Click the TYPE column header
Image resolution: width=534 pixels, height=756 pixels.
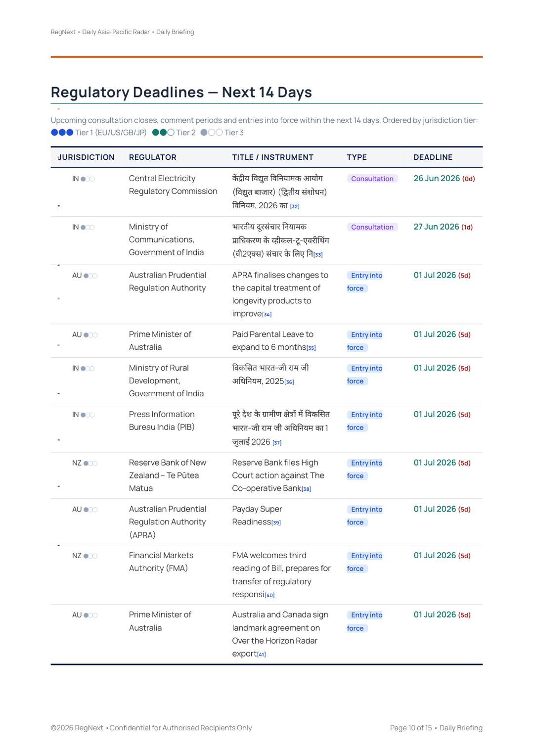click(357, 157)
